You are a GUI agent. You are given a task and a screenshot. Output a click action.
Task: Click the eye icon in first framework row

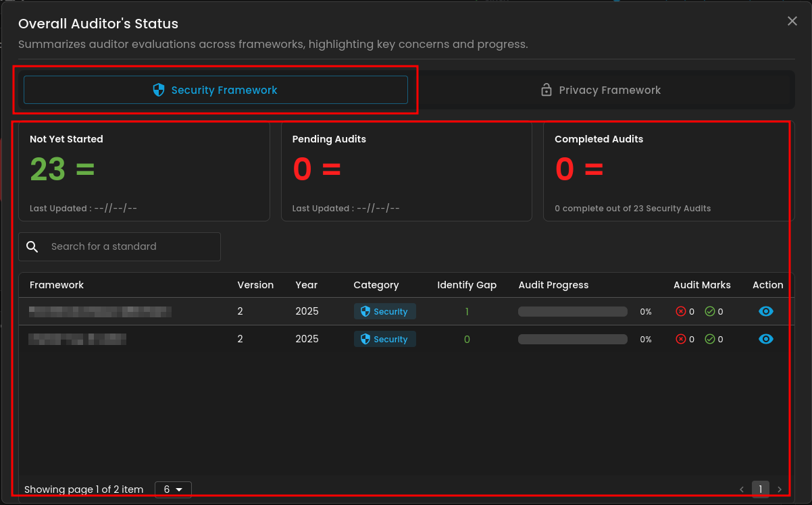[765, 311]
